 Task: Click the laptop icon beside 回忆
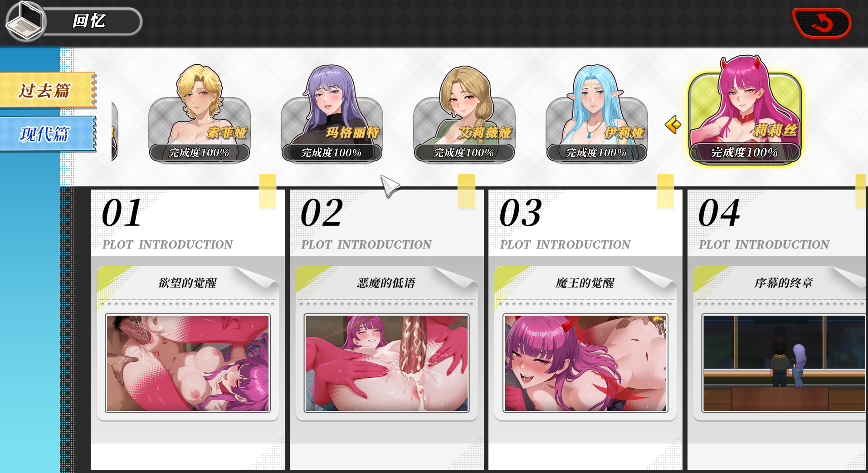pyautogui.click(x=25, y=21)
